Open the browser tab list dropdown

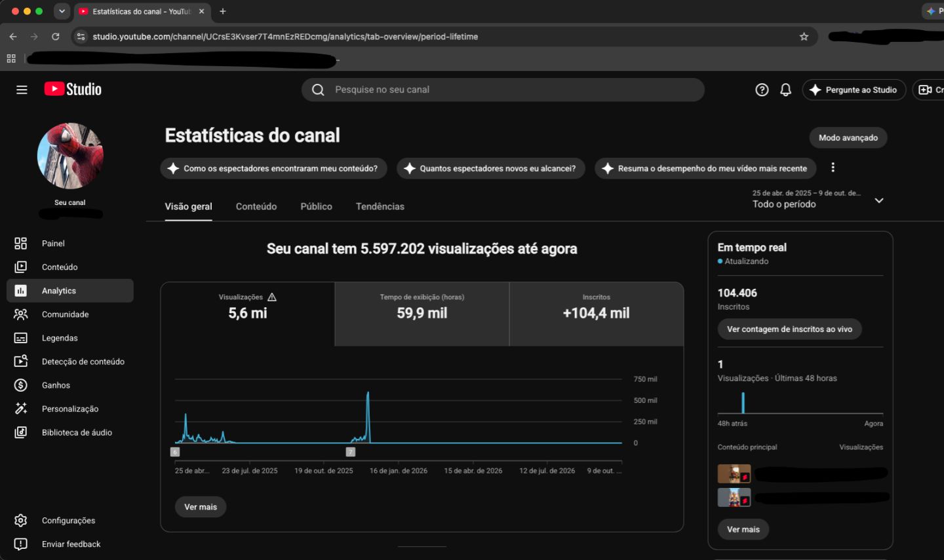[62, 11]
